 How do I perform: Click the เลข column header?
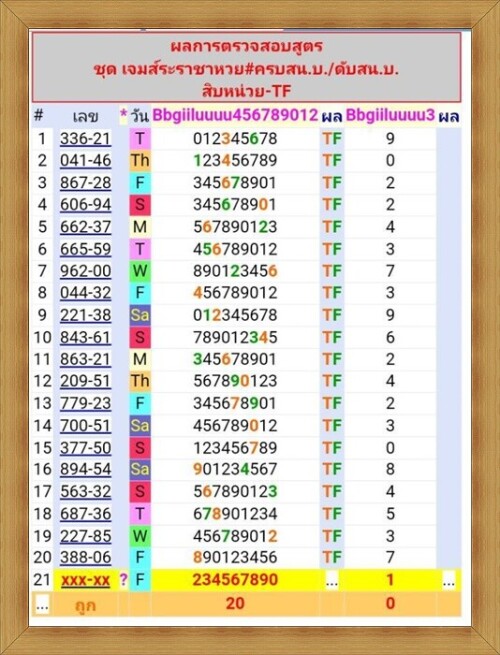(86, 116)
